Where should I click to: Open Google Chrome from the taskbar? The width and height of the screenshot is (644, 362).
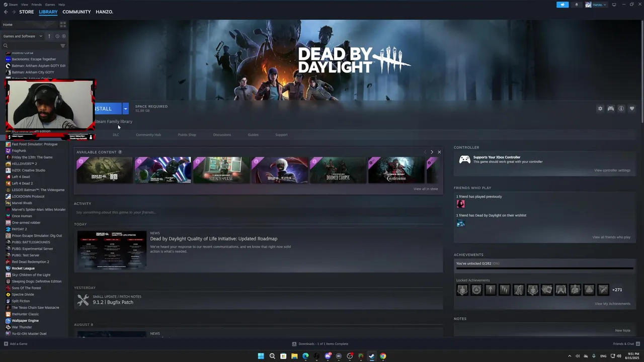pyautogui.click(x=383, y=356)
